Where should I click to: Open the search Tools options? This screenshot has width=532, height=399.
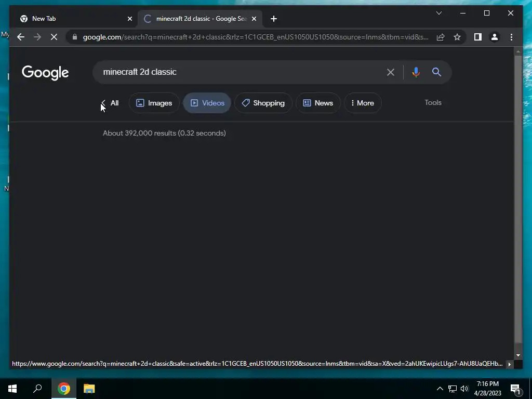[x=433, y=102]
